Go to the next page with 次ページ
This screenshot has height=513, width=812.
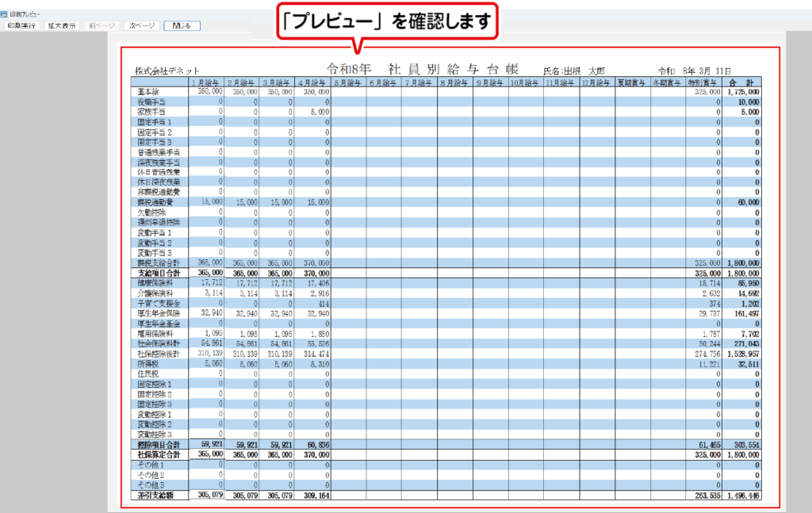pos(141,25)
